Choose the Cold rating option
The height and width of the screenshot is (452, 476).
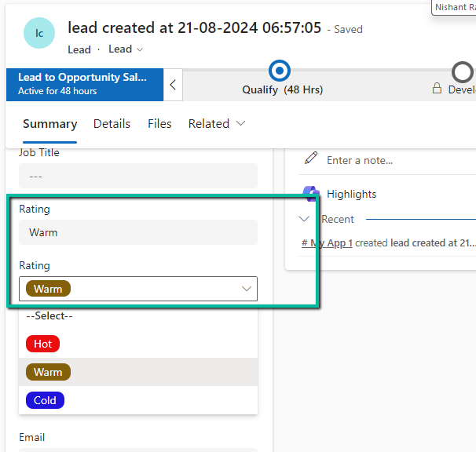(138, 400)
